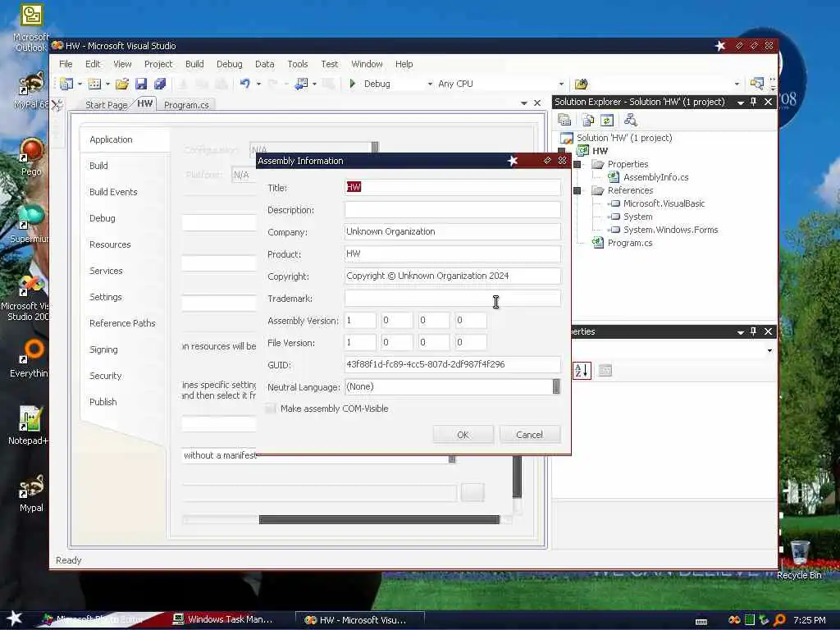Select AssemblyInfo.cs in Solution Explorer
840x630 pixels.
tap(655, 177)
